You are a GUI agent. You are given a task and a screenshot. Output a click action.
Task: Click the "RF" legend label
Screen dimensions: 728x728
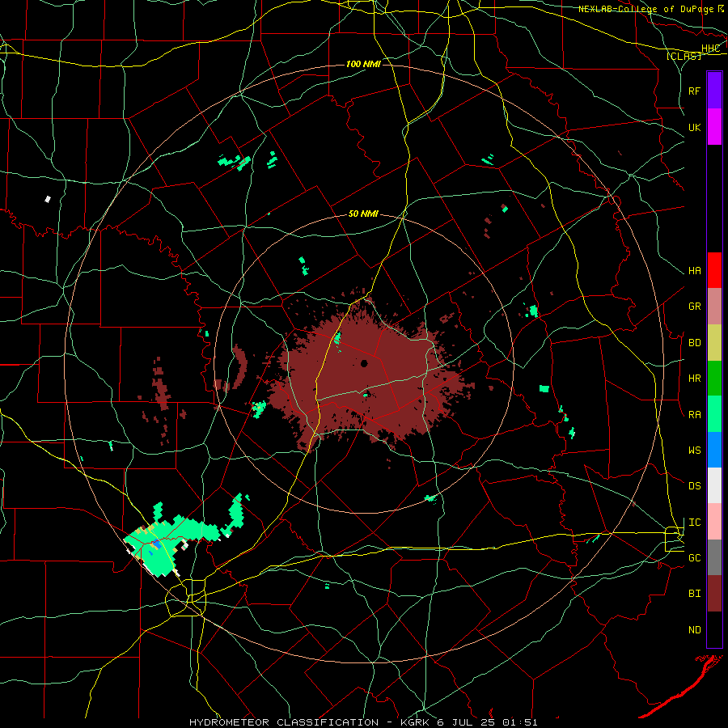[x=695, y=91]
